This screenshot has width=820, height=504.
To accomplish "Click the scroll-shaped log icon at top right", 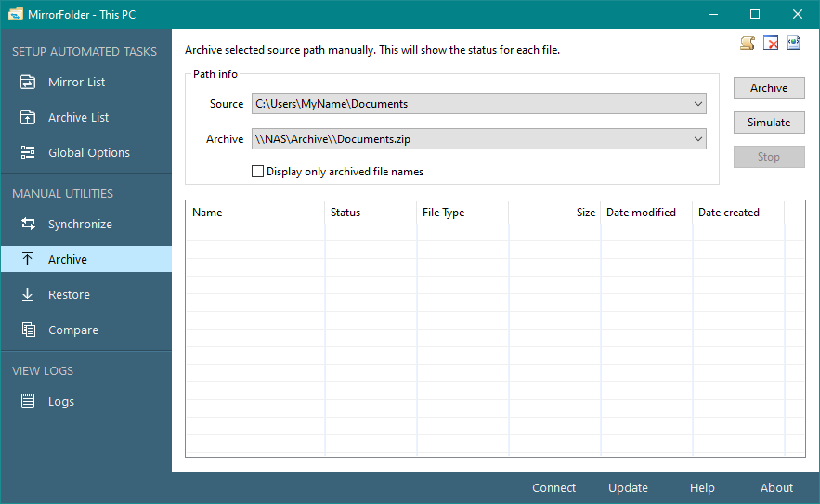I will (748, 43).
